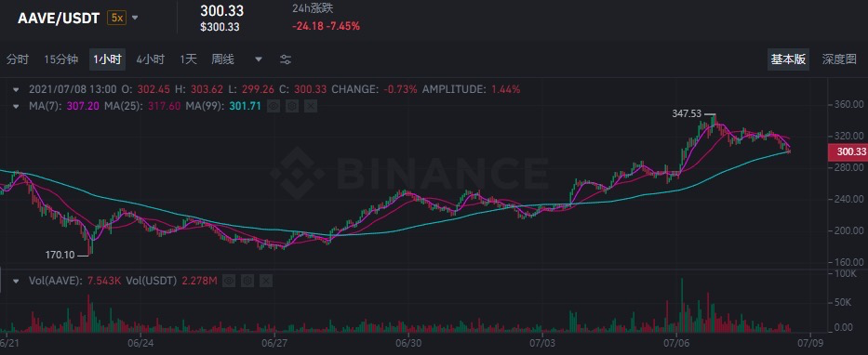
Task: Switch to the 1天 interval
Action: point(188,59)
